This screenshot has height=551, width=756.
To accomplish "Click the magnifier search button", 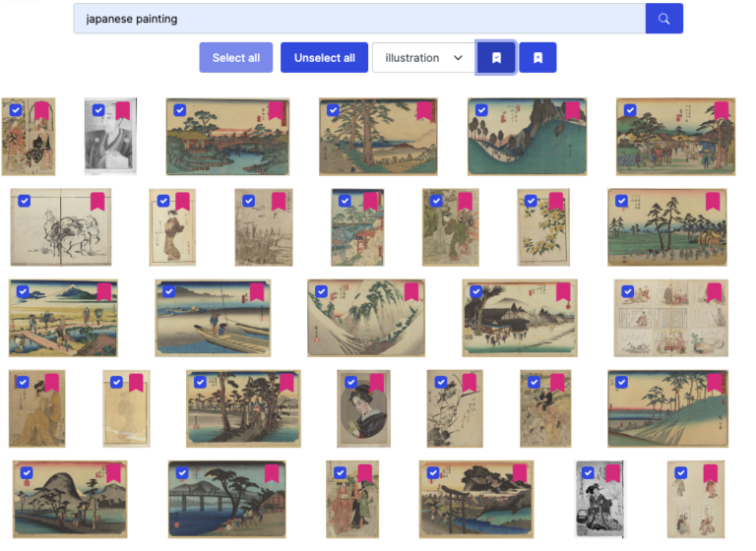I will coord(663,19).
